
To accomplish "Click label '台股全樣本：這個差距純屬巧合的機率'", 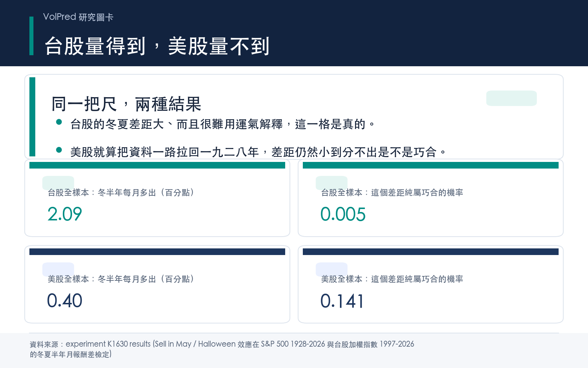I will (392, 192).
